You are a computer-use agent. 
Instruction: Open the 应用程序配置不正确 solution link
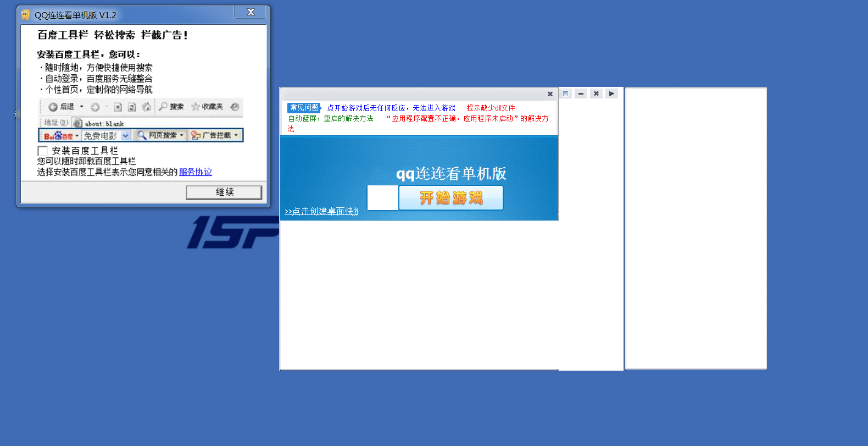(418, 123)
